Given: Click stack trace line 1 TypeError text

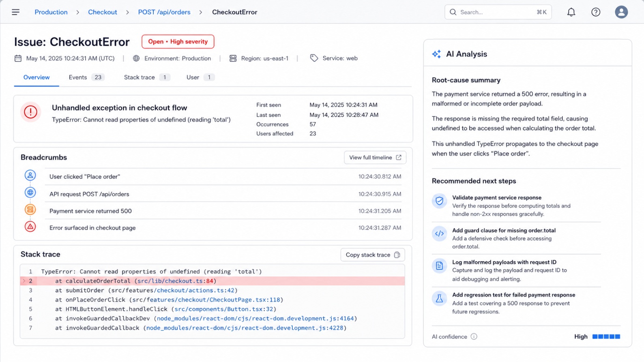Looking at the screenshot, I should point(151,272).
